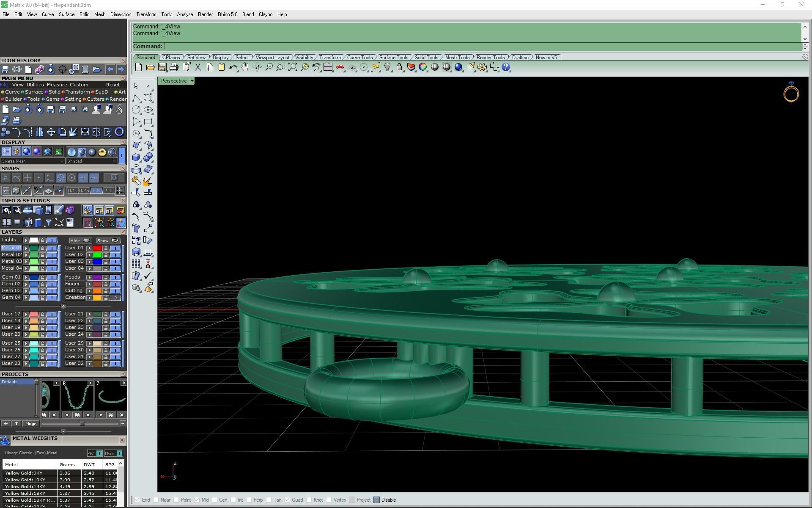Enable the Near osnap checkbox

click(x=156, y=500)
